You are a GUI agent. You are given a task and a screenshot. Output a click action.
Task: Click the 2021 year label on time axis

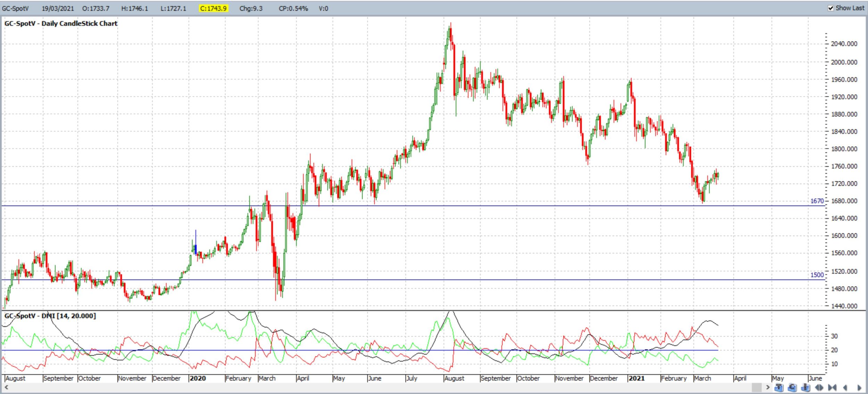coord(636,378)
